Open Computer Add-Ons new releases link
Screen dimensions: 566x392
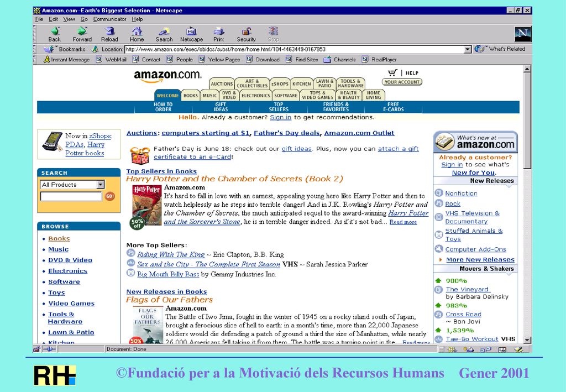click(x=475, y=249)
